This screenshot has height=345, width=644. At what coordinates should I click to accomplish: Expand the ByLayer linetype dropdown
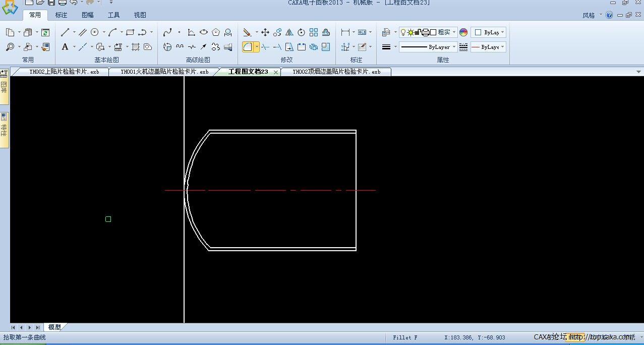454,47
